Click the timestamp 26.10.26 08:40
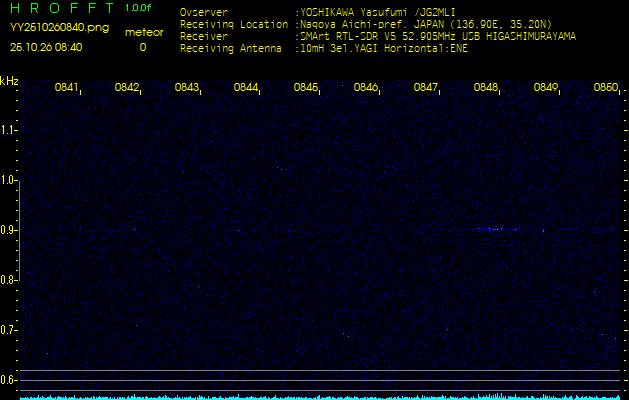 46,47
